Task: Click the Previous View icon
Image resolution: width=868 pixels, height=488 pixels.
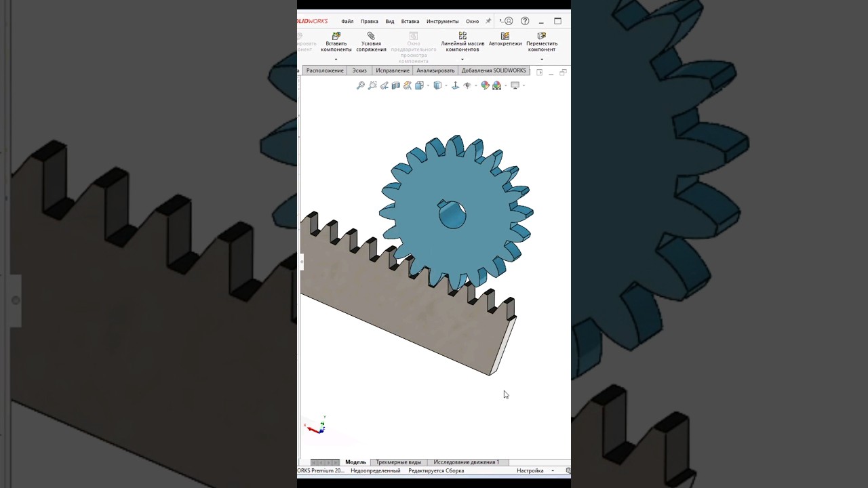Action: 384,85
